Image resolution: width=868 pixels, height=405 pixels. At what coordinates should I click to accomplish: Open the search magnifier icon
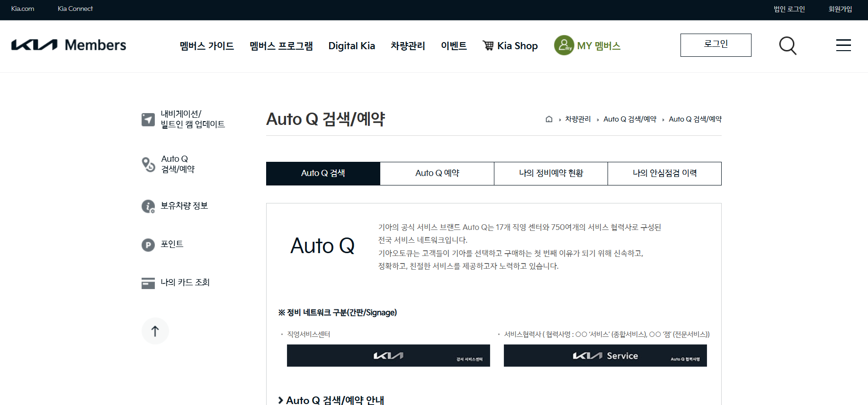point(788,45)
